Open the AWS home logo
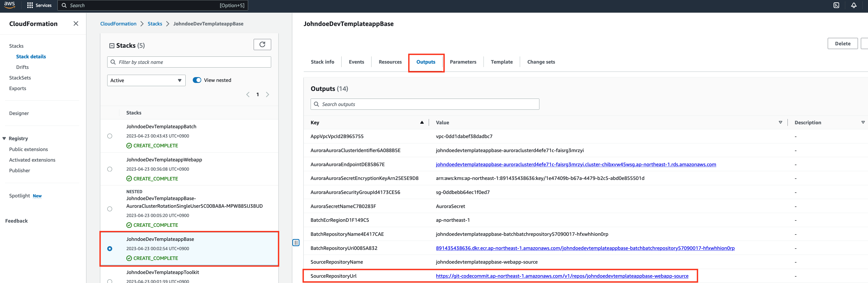 10,5
